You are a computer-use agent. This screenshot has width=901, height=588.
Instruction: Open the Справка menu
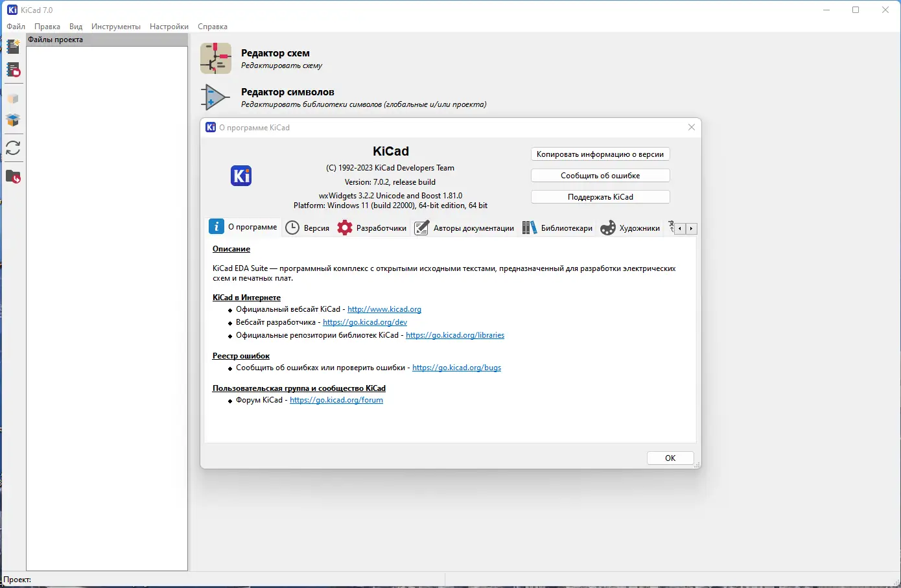pyautogui.click(x=213, y=27)
